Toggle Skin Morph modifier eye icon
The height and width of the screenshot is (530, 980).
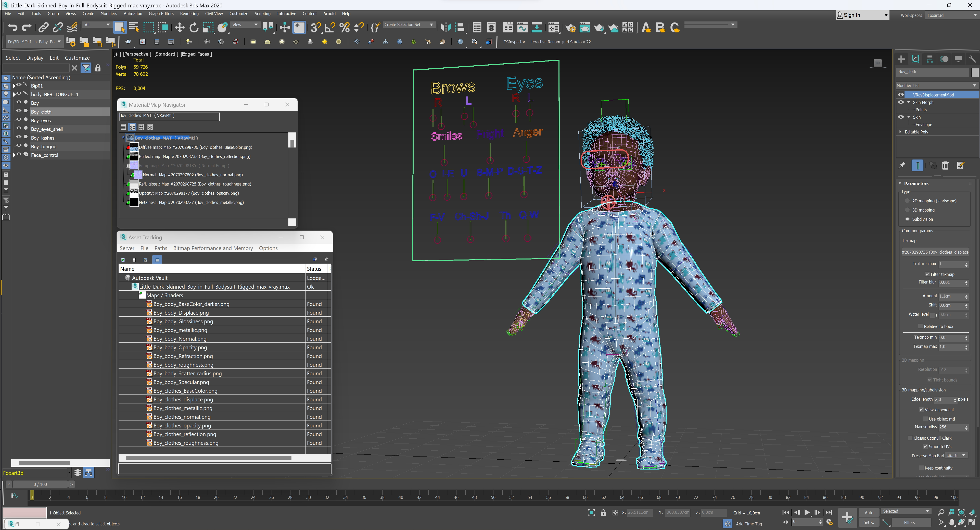pos(901,102)
